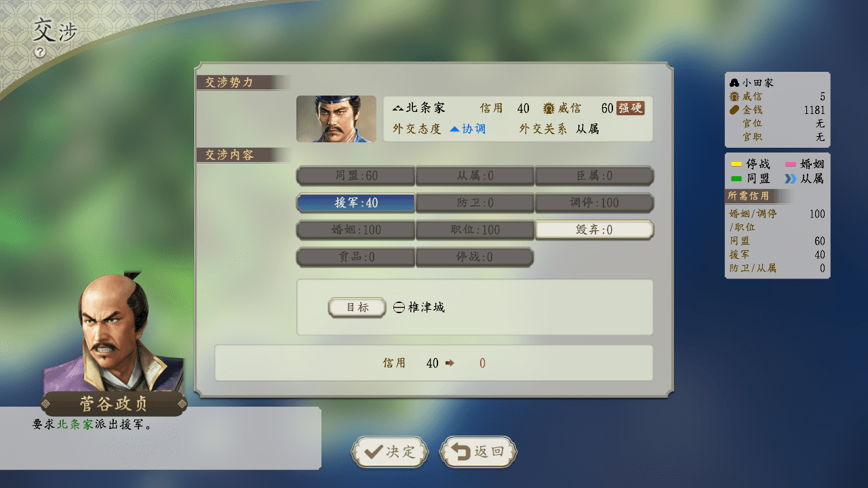Choose the 调停:100 mediation option
The width and height of the screenshot is (868, 488).
point(595,203)
